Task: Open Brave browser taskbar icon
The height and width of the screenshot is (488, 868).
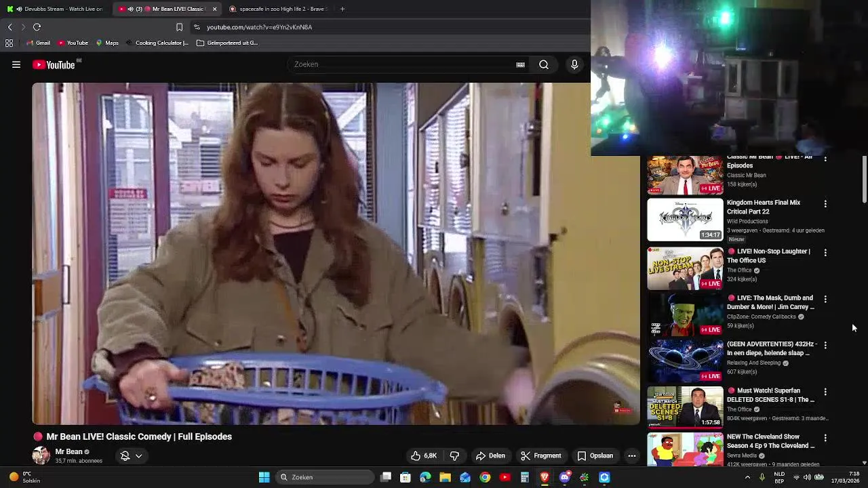Action: point(545,477)
